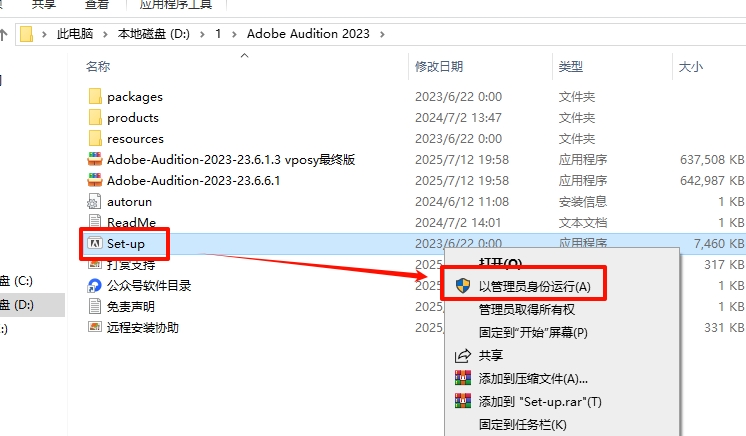
Task: Click the shield icon beside 以管理员身份运行
Action: [x=462, y=286]
